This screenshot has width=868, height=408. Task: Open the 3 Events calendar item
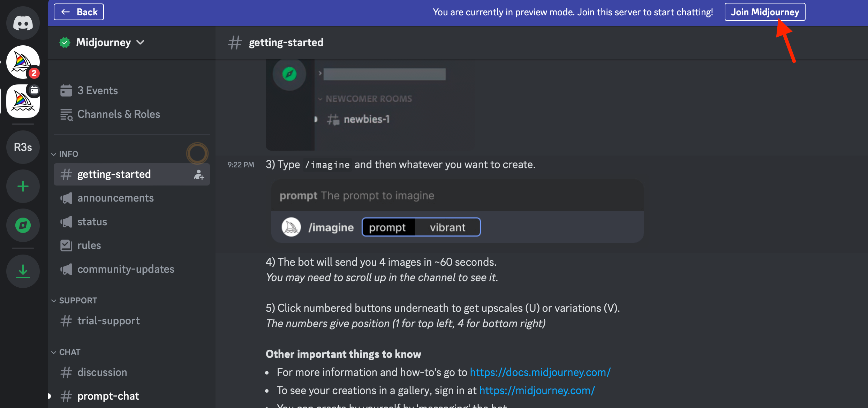click(x=97, y=91)
